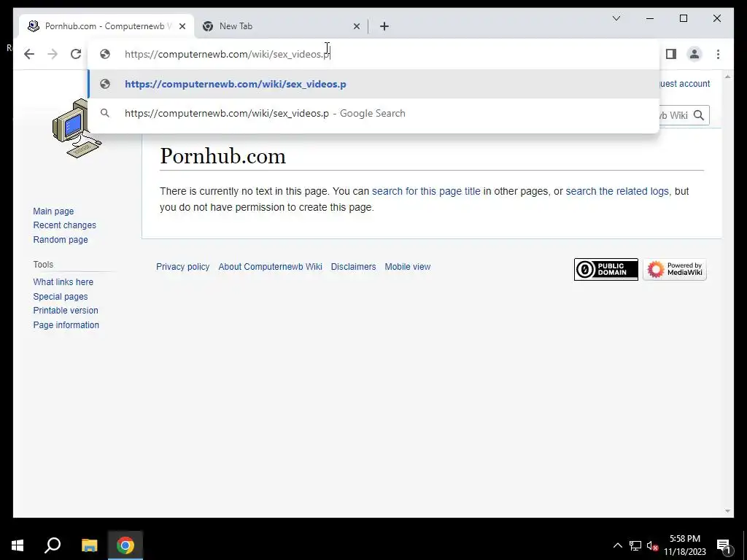Click the wiki search magnifier icon
The image size is (747, 560).
click(699, 115)
